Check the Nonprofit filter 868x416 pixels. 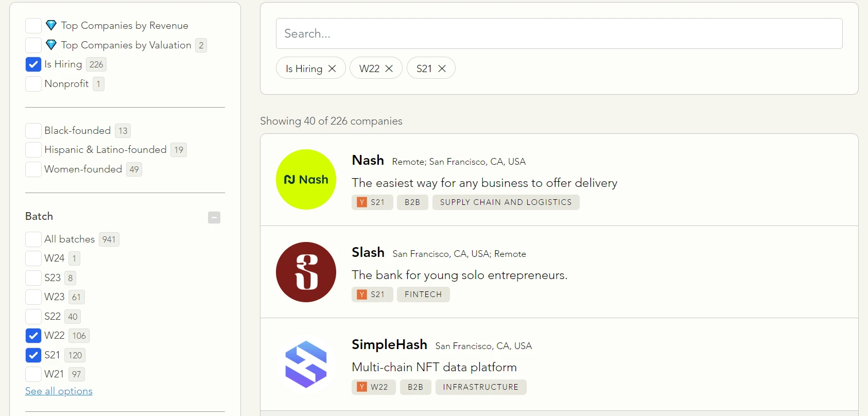[x=33, y=84]
